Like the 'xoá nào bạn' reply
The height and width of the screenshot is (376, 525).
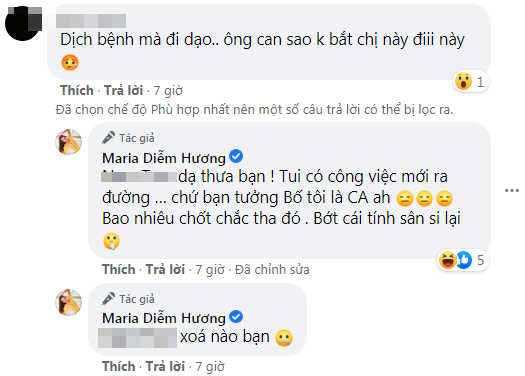pos(119,366)
